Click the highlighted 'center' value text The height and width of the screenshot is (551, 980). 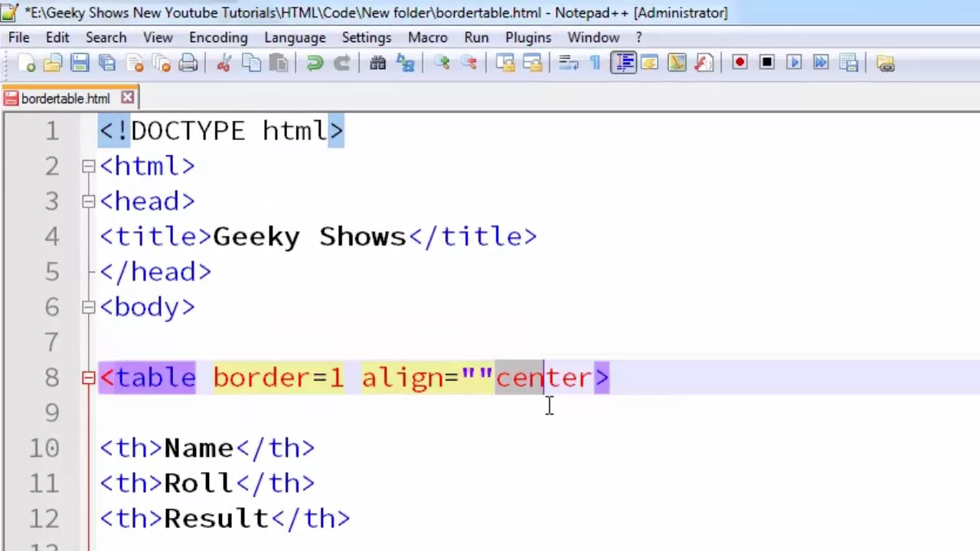point(544,378)
